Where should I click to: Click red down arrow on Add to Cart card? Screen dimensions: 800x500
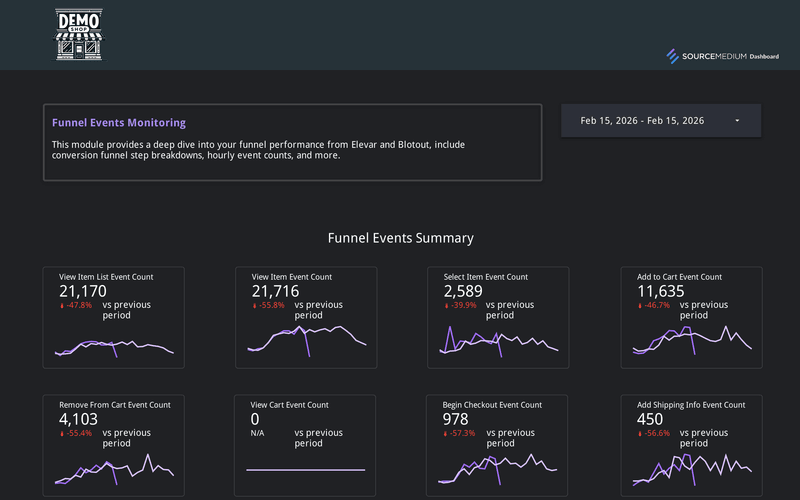tap(640, 306)
